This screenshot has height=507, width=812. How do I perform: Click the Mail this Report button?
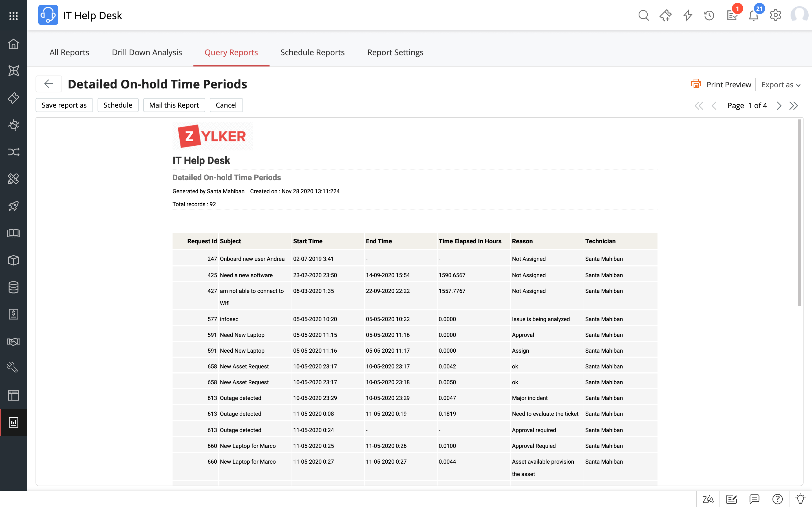click(174, 105)
